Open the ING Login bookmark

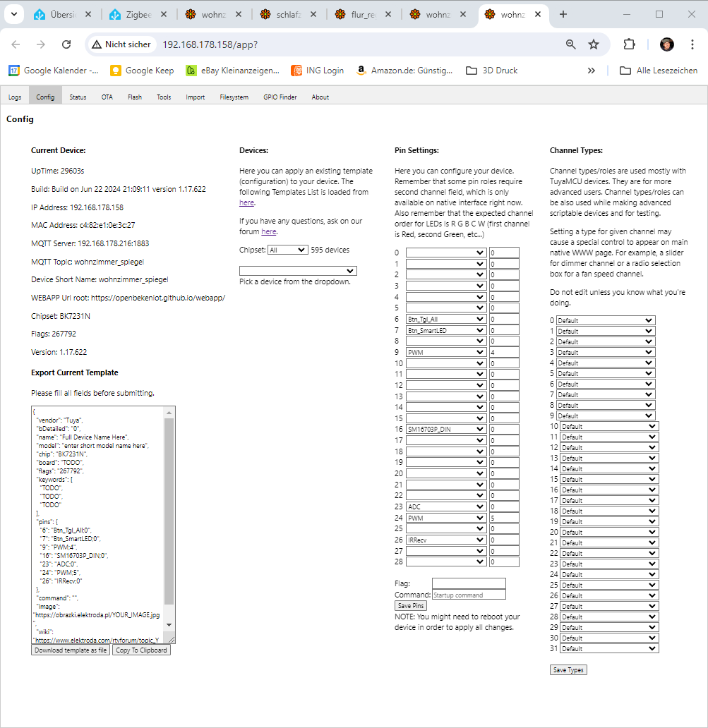point(318,71)
